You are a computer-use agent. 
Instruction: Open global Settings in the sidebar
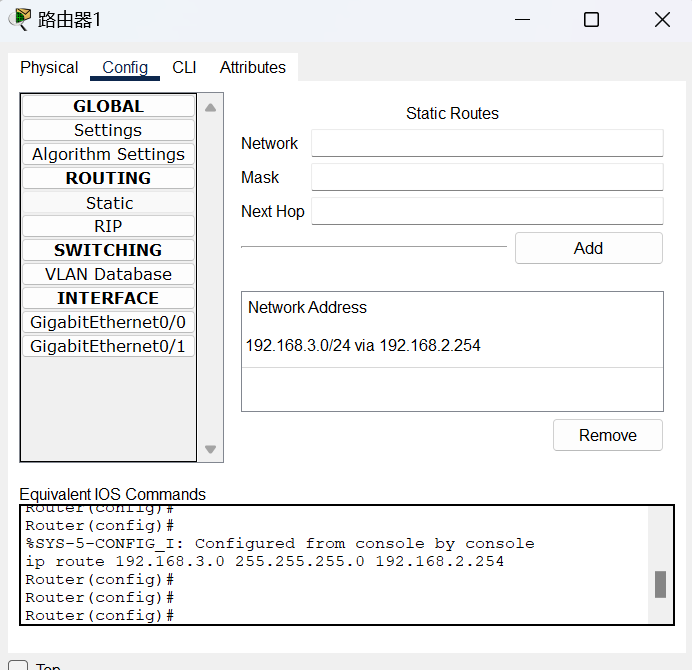pos(108,130)
